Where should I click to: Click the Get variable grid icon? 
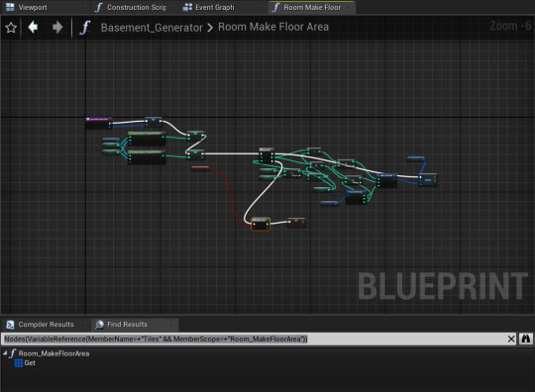tap(19, 363)
